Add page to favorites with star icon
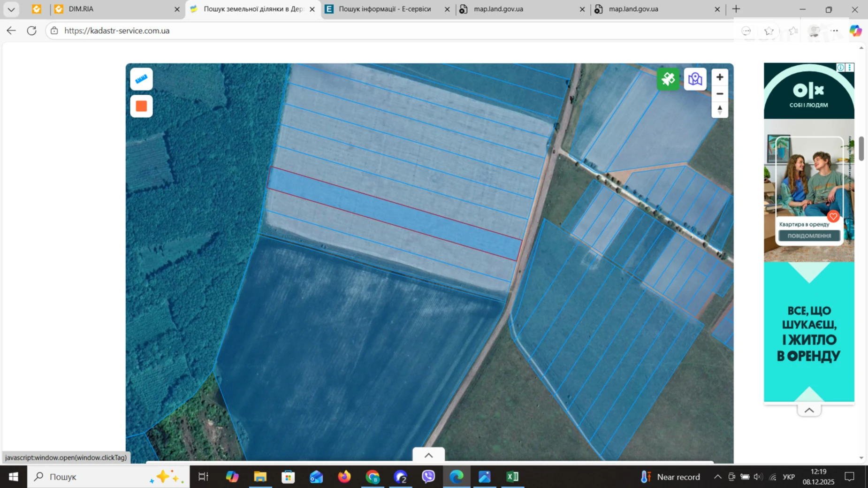 pyautogui.click(x=769, y=31)
